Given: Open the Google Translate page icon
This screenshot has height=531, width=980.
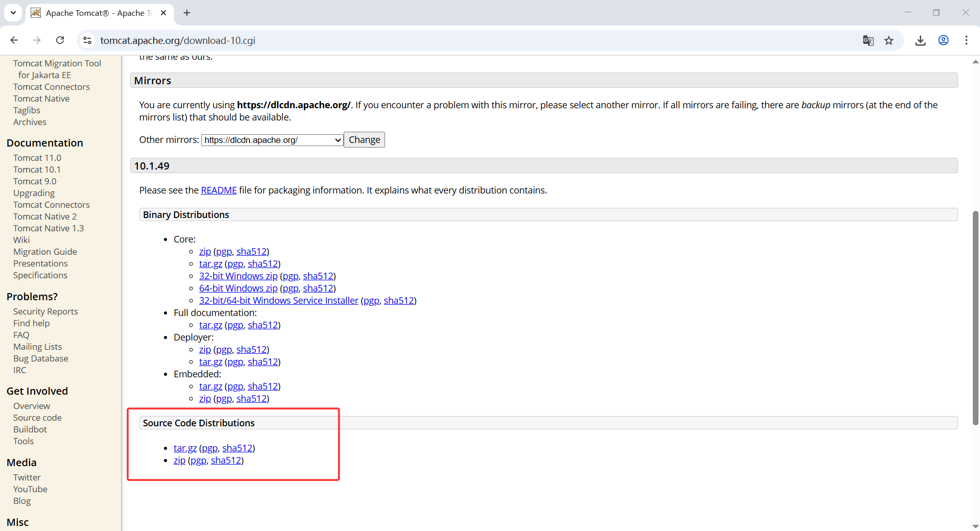Looking at the screenshot, I should (868, 40).
